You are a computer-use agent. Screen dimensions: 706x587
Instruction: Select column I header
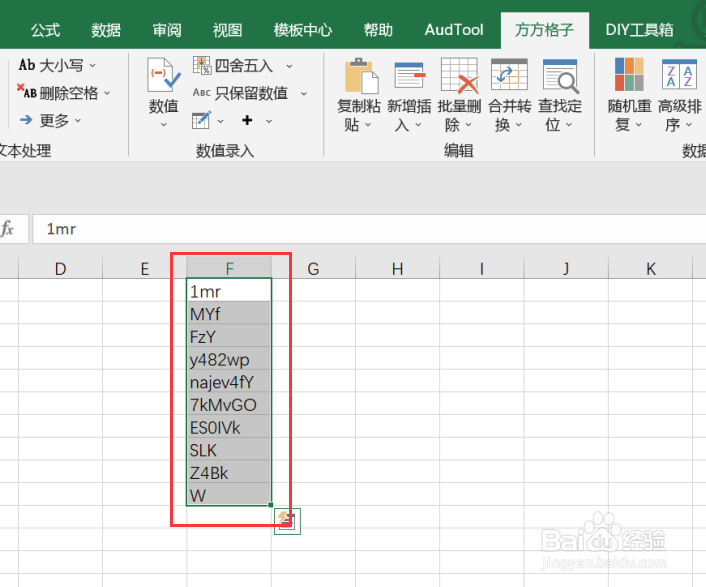(x=482, y=269)
